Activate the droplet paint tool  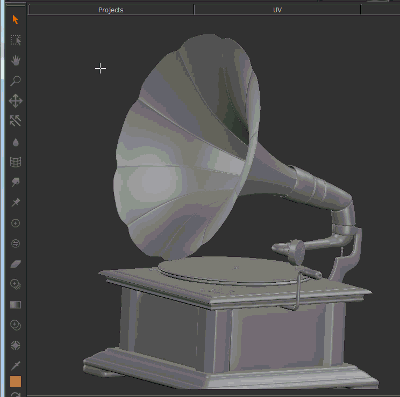coord(16,142)
